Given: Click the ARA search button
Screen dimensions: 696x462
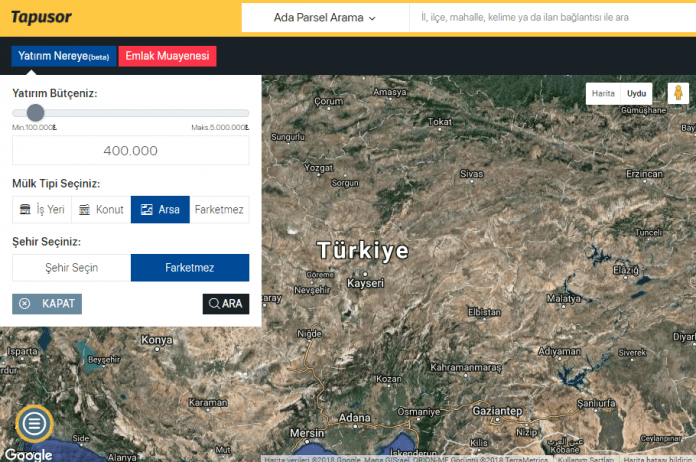Looking at the screenshot, I should tap(226, 304).
